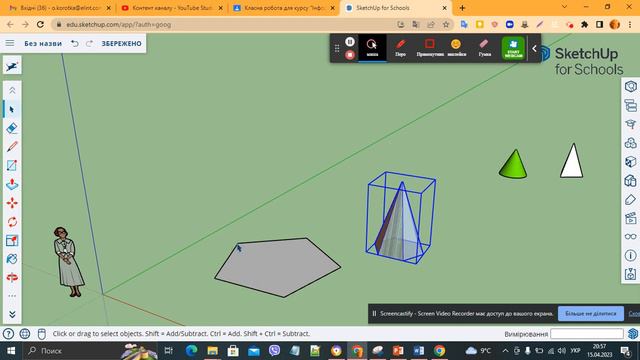The width and height of the screenshot is (640, 360).
Task: Click the SketchUp logo icon beside Measurements
Action: click(633, 334)
